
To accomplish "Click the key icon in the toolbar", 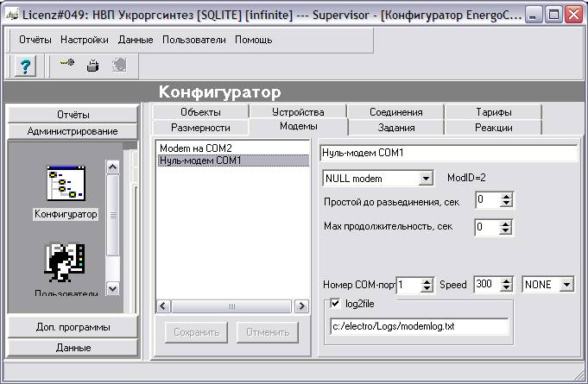I will click(x=67, y=65).
